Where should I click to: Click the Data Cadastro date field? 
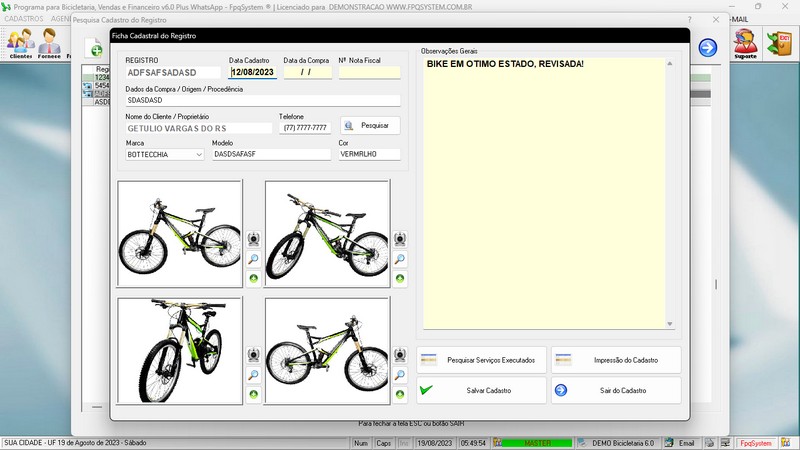coord(253,72)
